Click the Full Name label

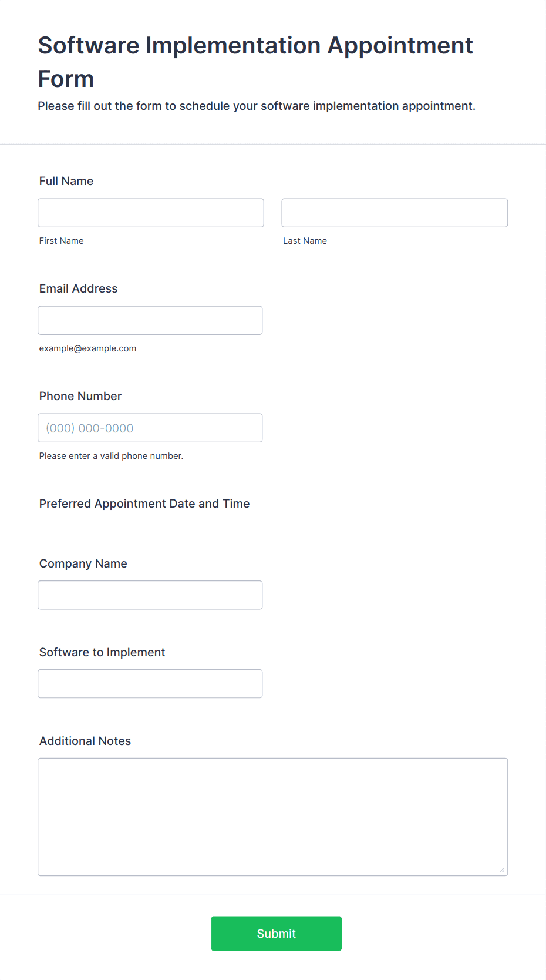click(x=66, y=181)
